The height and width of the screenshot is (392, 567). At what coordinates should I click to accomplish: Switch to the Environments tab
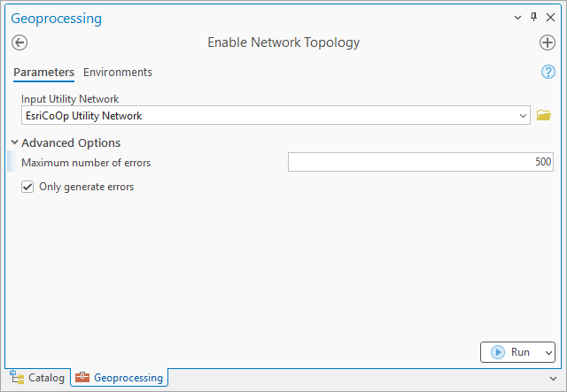[x=118, y=73]
